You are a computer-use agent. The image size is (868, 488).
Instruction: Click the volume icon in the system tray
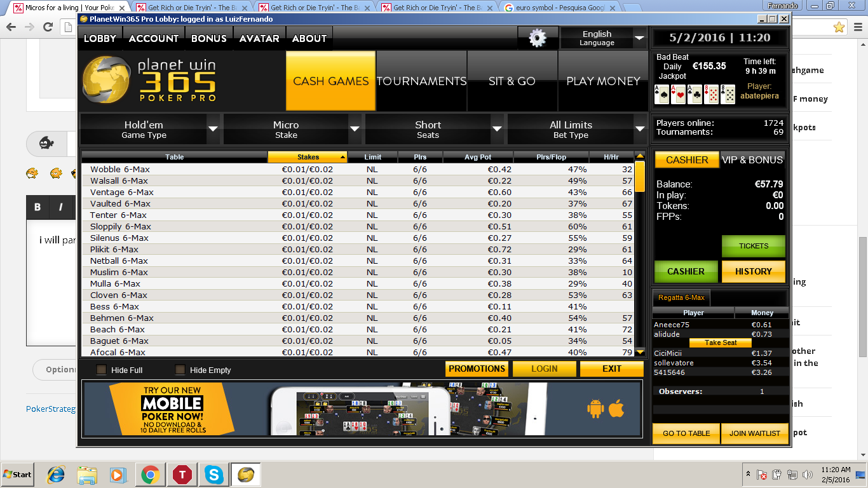(x=808, y=475)
